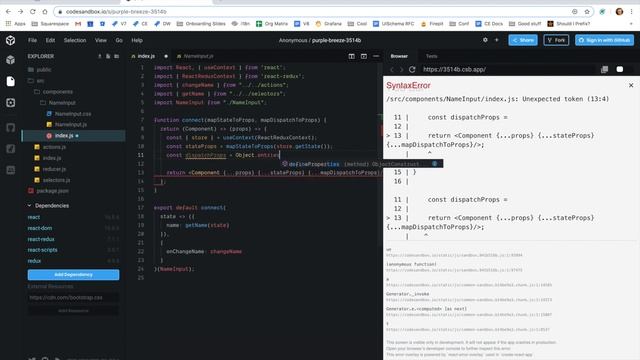Switch to the Tests preview tab
Image resolution: width=640 pixels, height=360 pixels.
[x=431, y=56]
